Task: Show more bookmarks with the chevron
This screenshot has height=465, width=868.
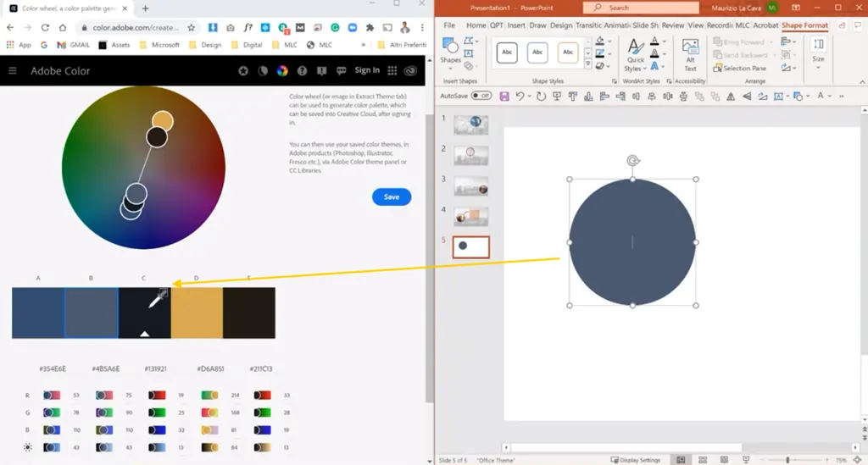Action: pyautogui.click(x=363, y=45)
